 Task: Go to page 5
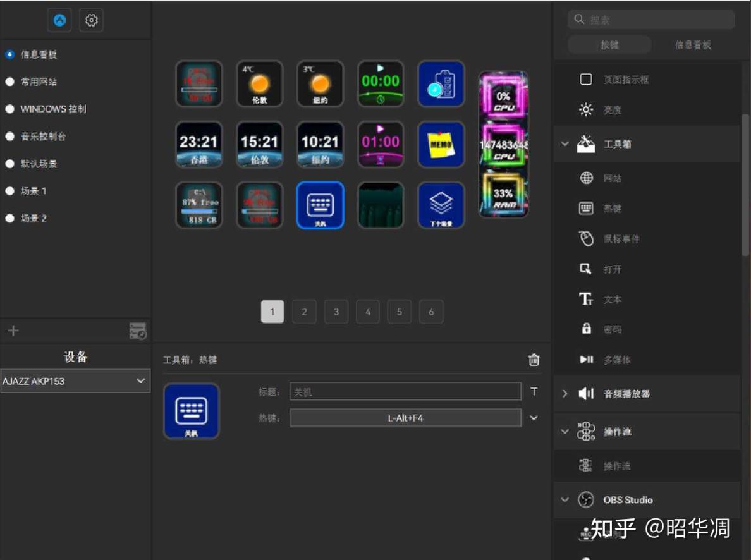400,312
